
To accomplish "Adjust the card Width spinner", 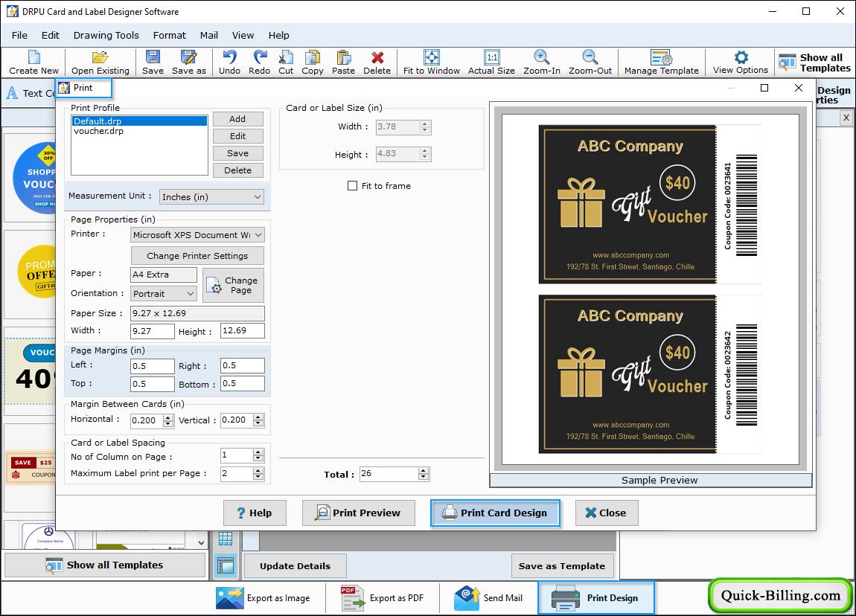I will (425, 126).
